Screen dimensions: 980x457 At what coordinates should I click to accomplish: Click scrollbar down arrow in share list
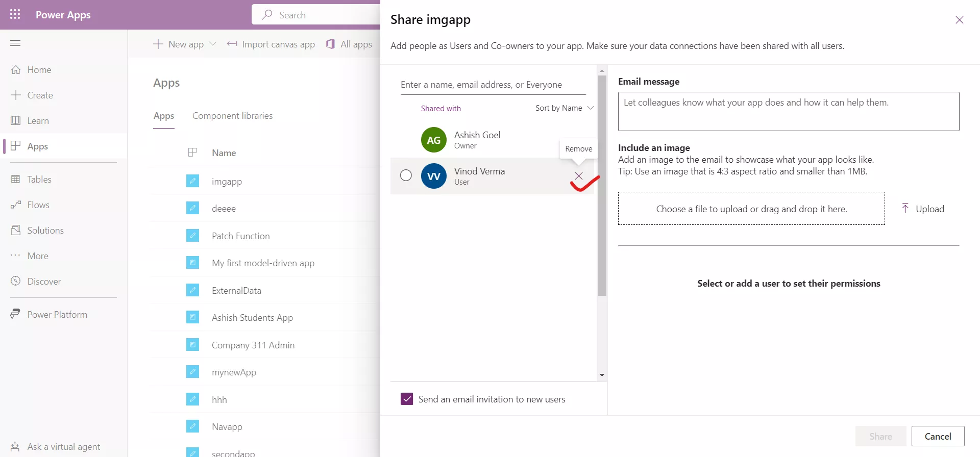click(602, 375)
